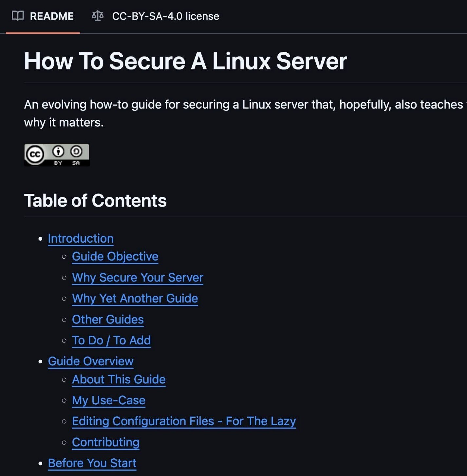Click the Creative Commons BY-SA badge

click(57, 155)
